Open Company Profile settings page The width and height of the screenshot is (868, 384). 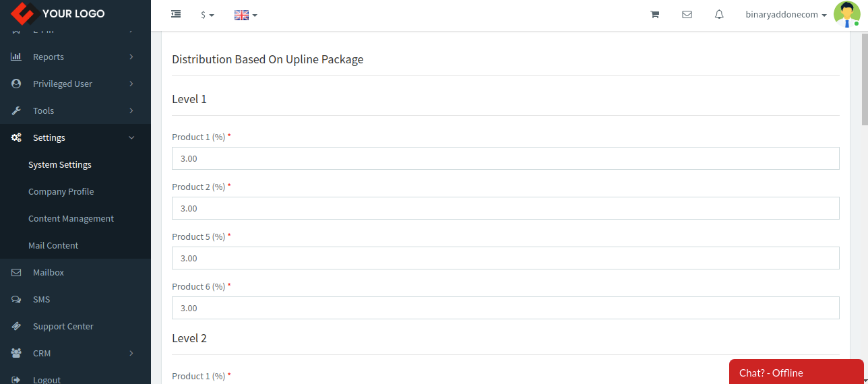coord(61,191)
